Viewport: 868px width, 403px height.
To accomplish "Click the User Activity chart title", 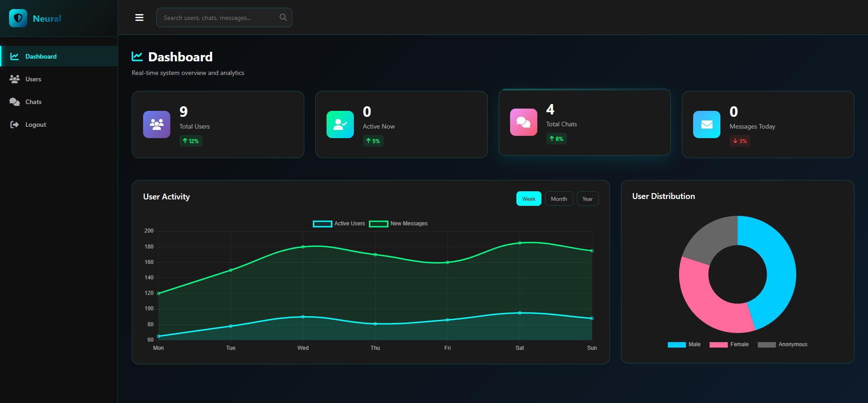I will (167, 197).
